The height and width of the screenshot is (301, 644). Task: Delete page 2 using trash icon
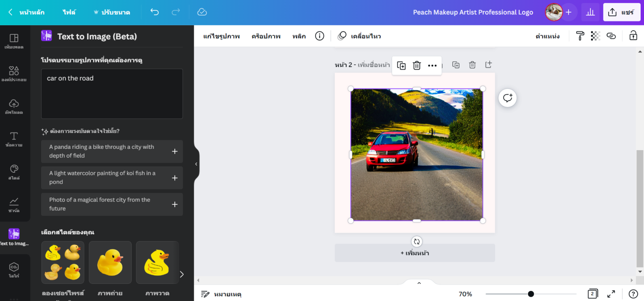pyautogui.click(x=472, y=65)
